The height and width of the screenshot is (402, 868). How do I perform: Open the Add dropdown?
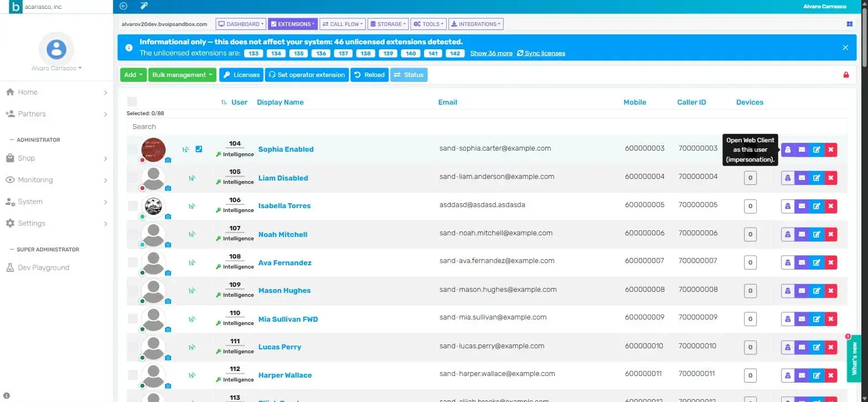133,75
